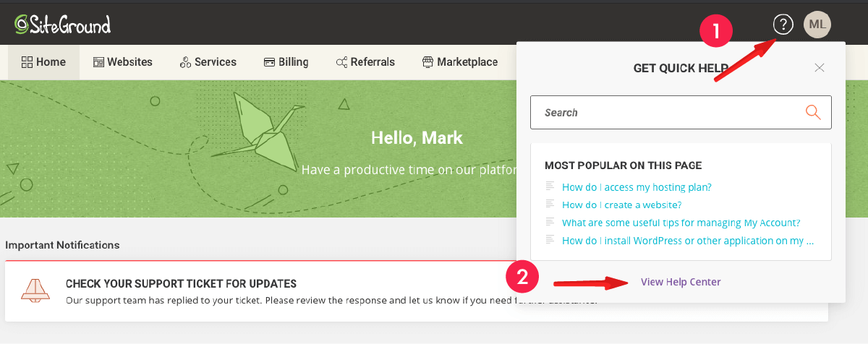The width and height of the screenshot is (868, 344).
Task: Click the View Help Center link
Action: (681, 282)
